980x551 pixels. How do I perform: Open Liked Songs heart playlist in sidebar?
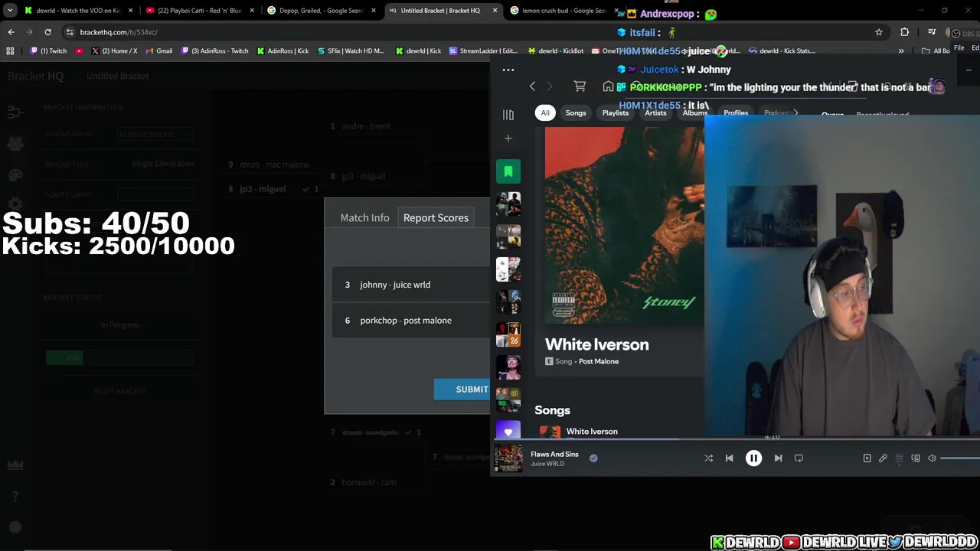click(x=508, y=432)
